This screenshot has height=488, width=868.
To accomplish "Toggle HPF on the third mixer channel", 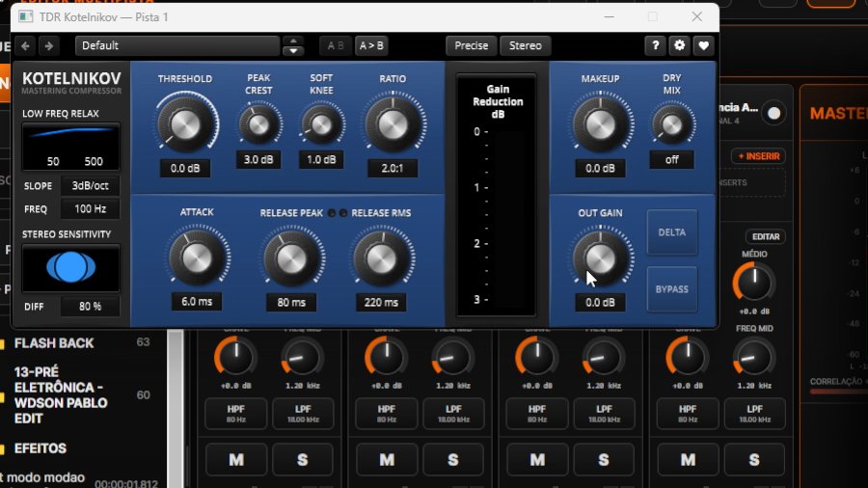I will [x=537, y=414].
